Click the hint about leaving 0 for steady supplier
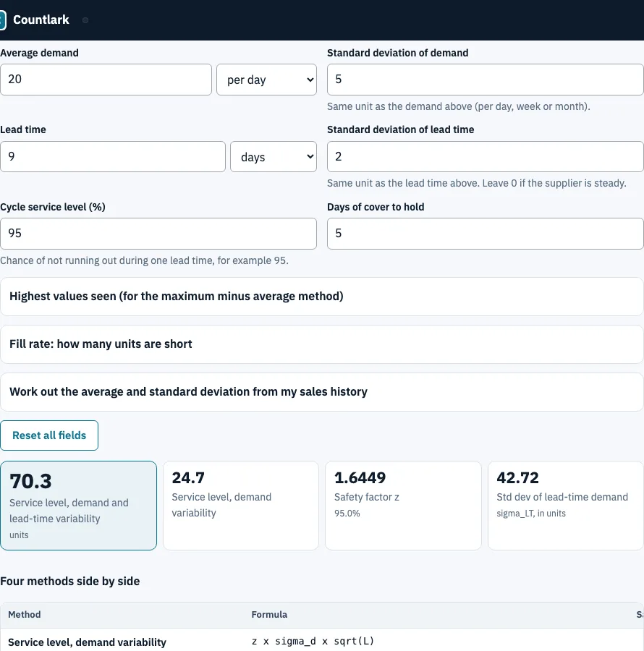This screenshot has width=644, height=651. [x=477, y=183]
